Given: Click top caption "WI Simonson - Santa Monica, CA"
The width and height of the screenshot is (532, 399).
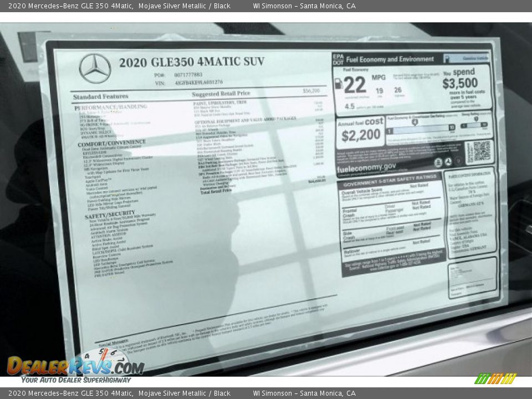Looking at the screenshot, I should coord(304,6).
